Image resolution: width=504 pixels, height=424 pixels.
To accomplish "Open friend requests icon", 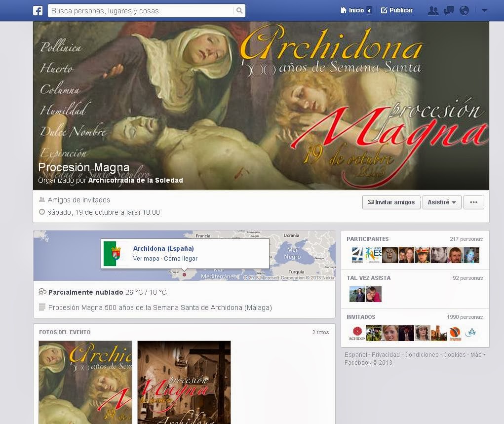I will [433, 10].
